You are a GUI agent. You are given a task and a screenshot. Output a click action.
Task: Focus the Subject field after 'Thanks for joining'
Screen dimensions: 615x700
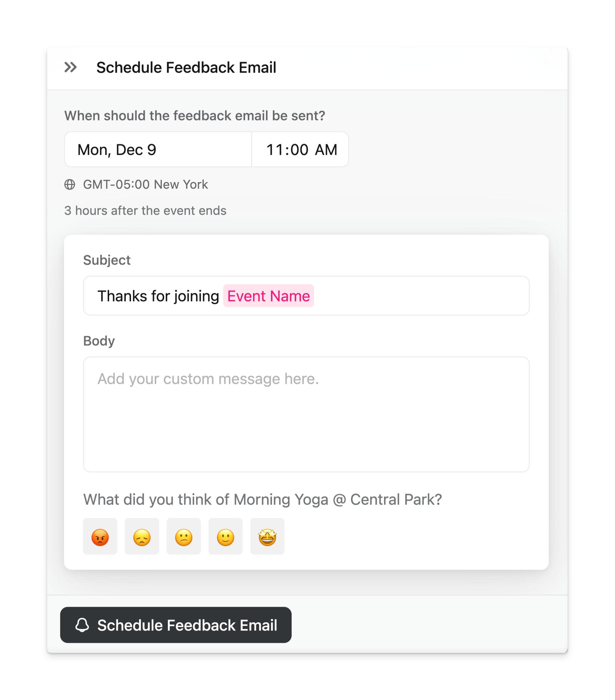pos(419,296)
